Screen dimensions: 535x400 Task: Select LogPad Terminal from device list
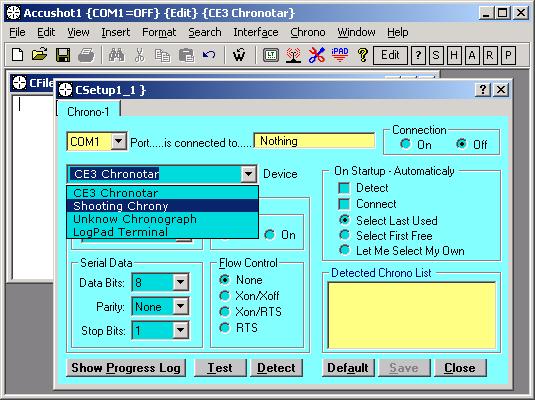pyautogui.click(x=163, y=232)
